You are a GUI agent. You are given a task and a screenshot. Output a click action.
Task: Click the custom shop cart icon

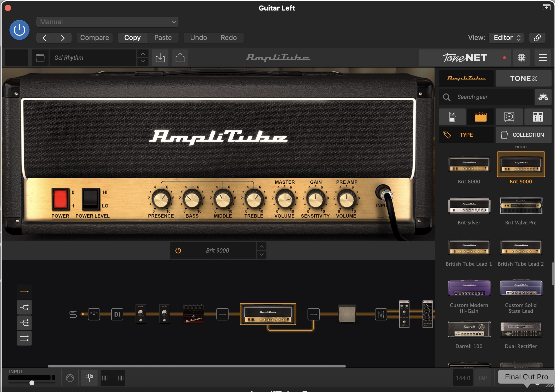543,97
